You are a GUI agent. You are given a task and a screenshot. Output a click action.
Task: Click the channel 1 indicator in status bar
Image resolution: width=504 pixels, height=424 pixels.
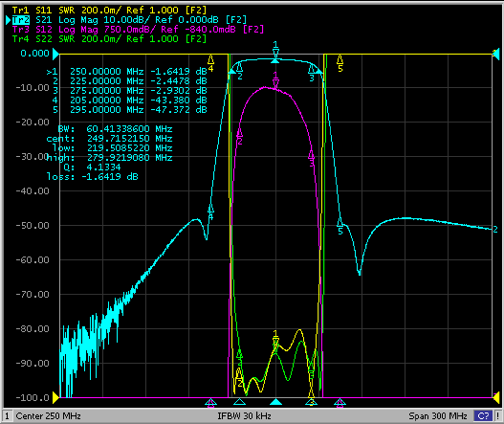[8, 416]
